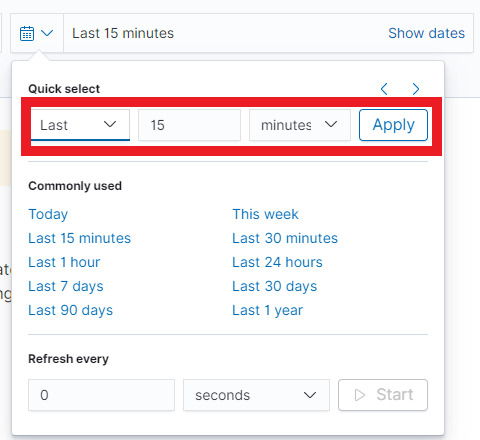Choose Last 90 days range
The width and height of the screenshot is (480, 440).
coord(71,310)
